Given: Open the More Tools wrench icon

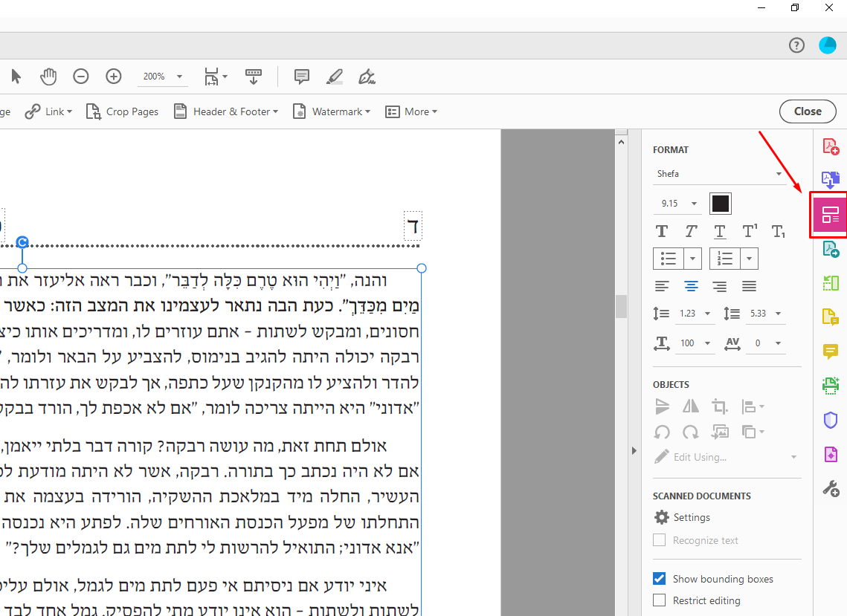Looking at the screenshot, I should point(831,489).
